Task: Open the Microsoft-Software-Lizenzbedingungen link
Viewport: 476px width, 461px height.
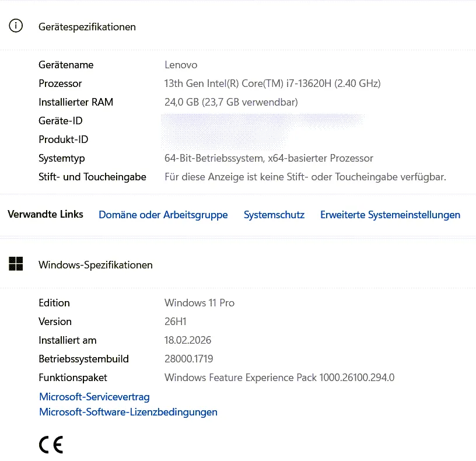Action: point(128,412)
